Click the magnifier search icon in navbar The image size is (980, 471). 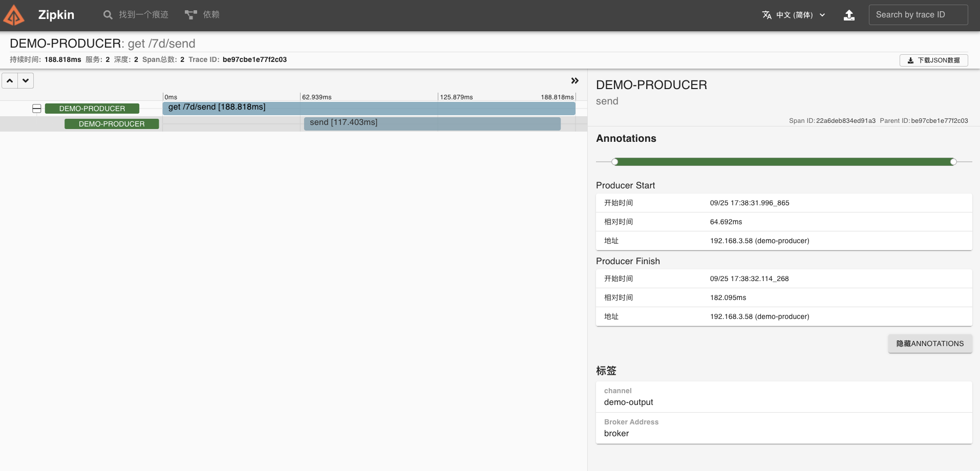(108, 15)
